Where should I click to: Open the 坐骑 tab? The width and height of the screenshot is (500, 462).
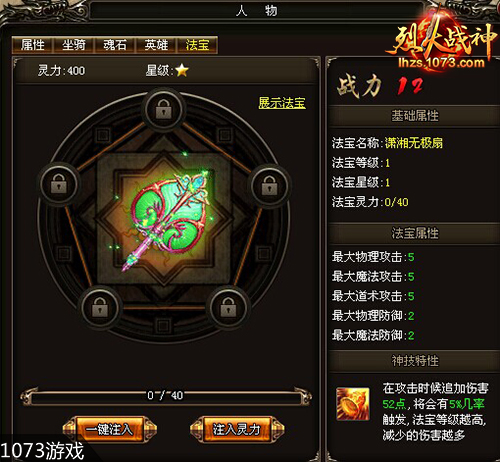pos(74,45)
